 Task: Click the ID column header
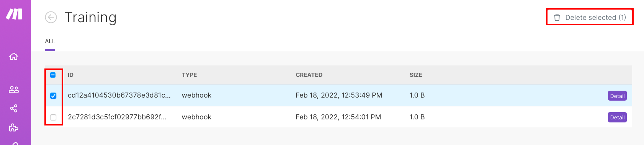[x=70, y=75]
